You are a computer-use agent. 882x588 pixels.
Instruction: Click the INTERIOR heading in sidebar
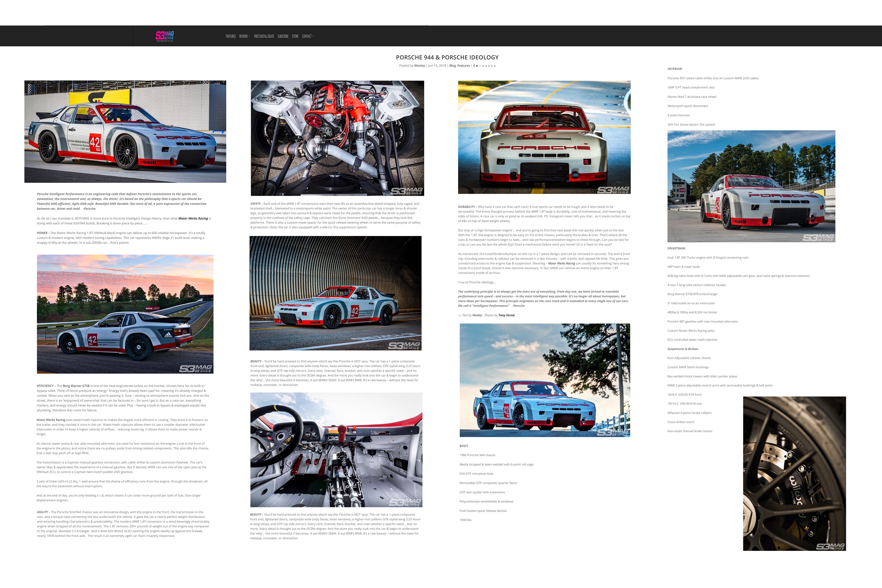pos(675,69)
